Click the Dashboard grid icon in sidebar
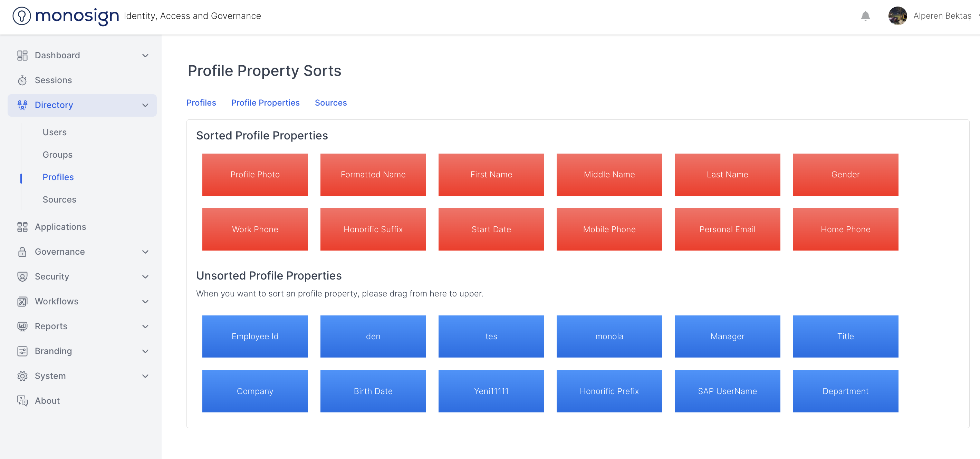 (22, 56)
